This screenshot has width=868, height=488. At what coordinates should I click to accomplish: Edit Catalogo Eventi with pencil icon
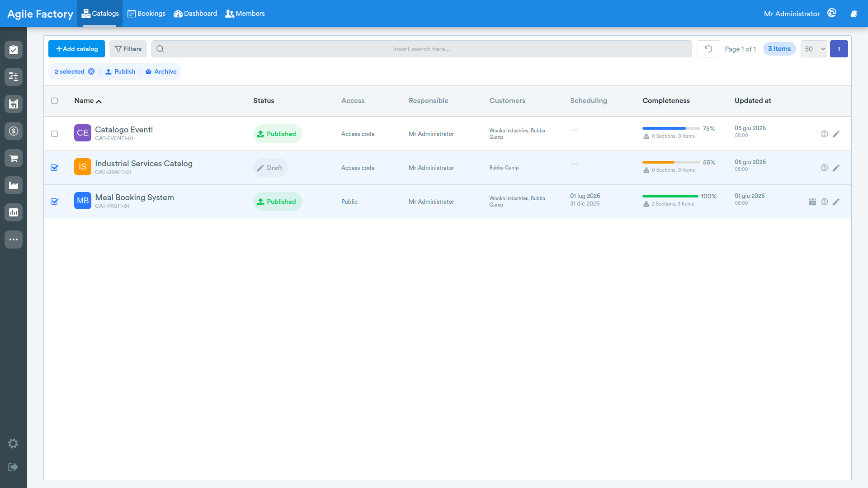(x=836, y=134)
